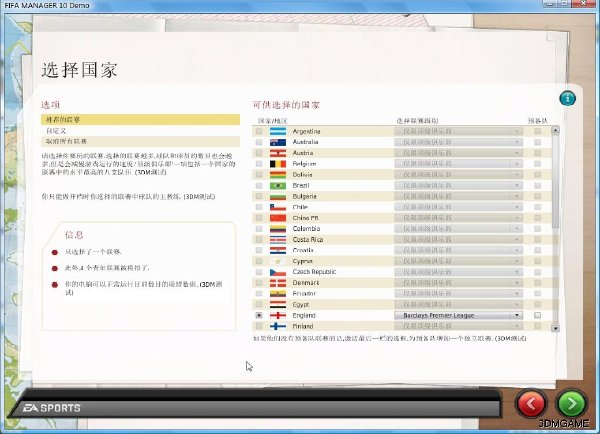Click the England flag icon

[278, 315]
